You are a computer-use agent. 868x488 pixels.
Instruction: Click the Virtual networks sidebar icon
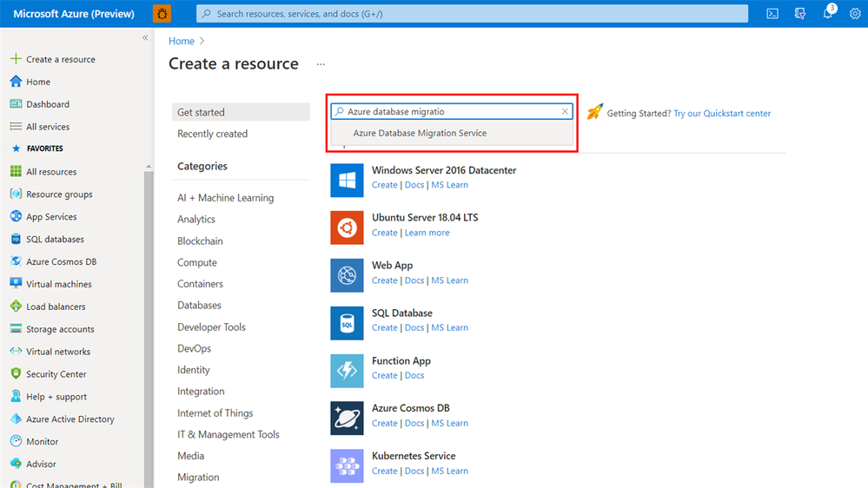16,352
